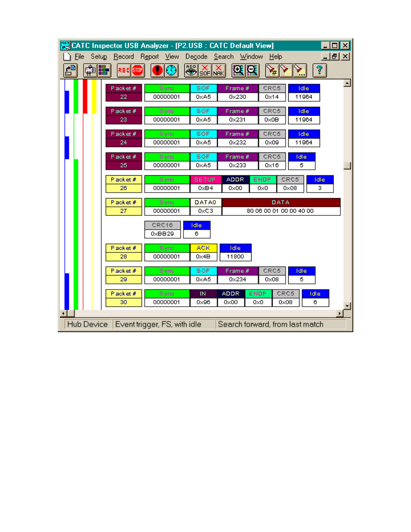Click the IN 0x96 field
This screenshot has height=532, width=411.
click(203, 298)
